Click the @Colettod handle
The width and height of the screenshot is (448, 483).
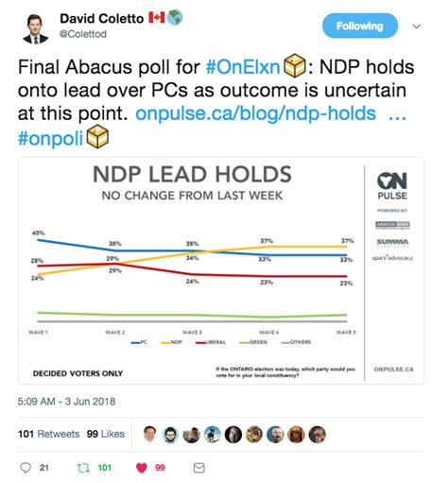point(83,34)
